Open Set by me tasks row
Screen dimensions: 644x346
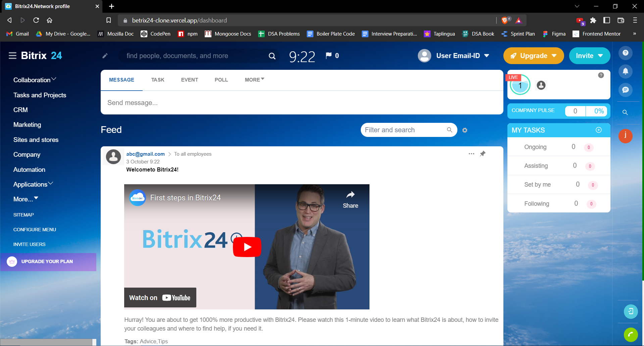tap(559, 185)
